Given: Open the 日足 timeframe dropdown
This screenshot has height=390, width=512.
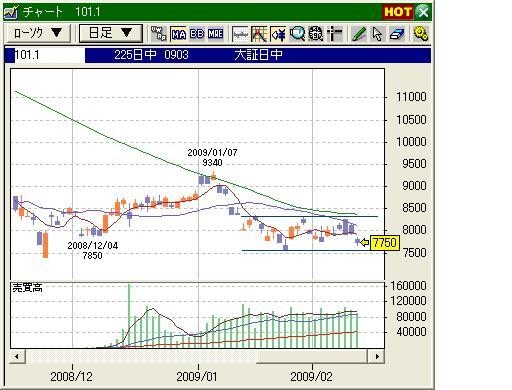Looking at the screenshot, I should (x=111, y=33).
